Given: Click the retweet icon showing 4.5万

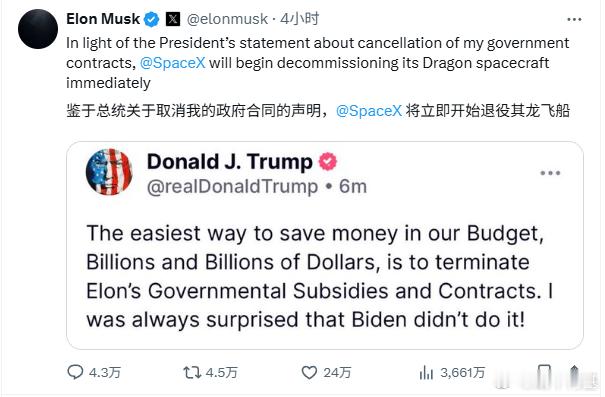Looking at the screenshot, I should (192, 372).
